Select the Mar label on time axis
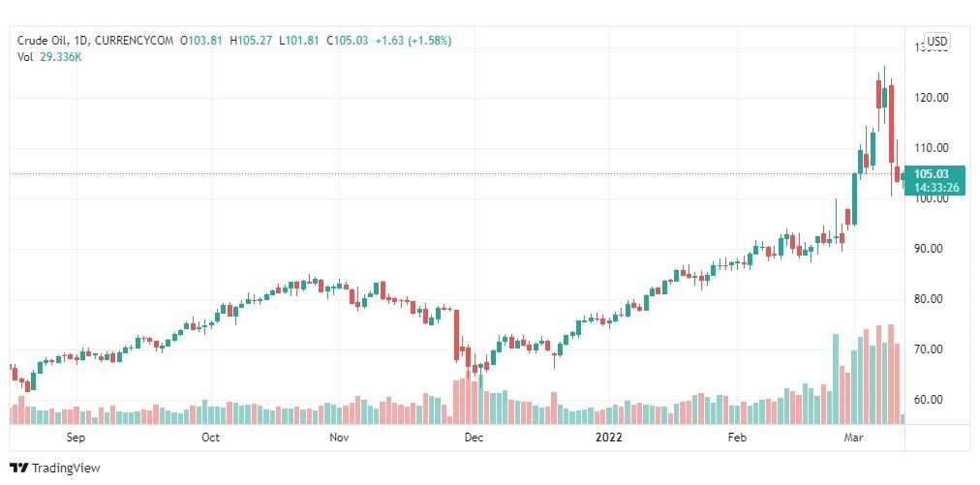The width and height of the screenshot is (980, 485). [x=853, y=438]
